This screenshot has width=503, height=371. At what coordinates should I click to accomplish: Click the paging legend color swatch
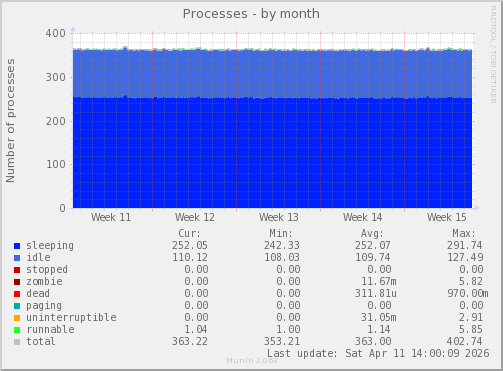17,306
